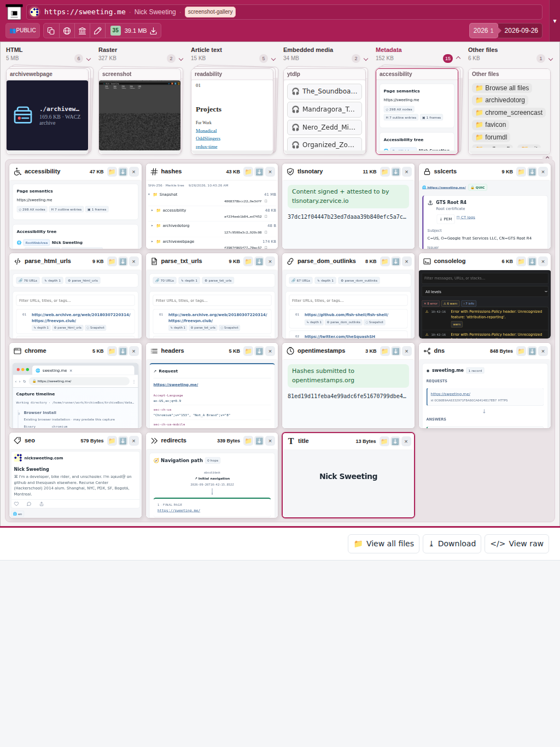Download the redirects card output

pyautogui.click(x=259, y=441)
